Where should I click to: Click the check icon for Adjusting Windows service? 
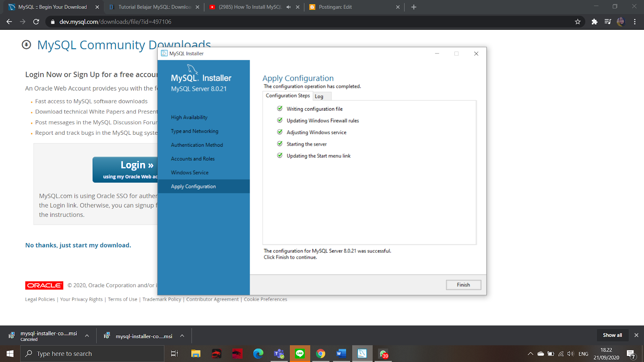(x=280, y=132)
